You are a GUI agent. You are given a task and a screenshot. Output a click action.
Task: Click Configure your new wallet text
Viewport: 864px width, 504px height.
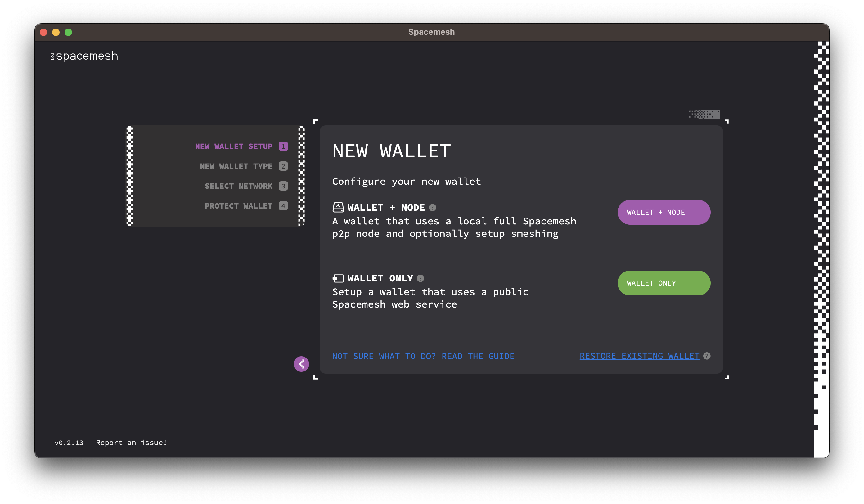click(406, 181)
